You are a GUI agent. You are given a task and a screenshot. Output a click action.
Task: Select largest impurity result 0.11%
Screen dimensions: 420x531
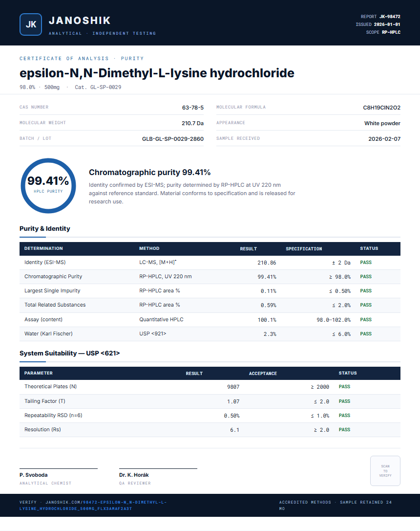coord(268,291)
